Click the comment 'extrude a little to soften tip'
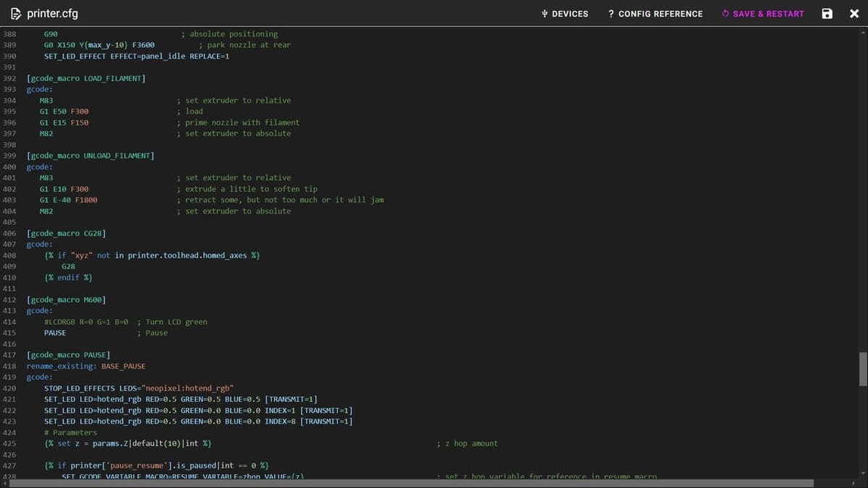 pos(247,189)
